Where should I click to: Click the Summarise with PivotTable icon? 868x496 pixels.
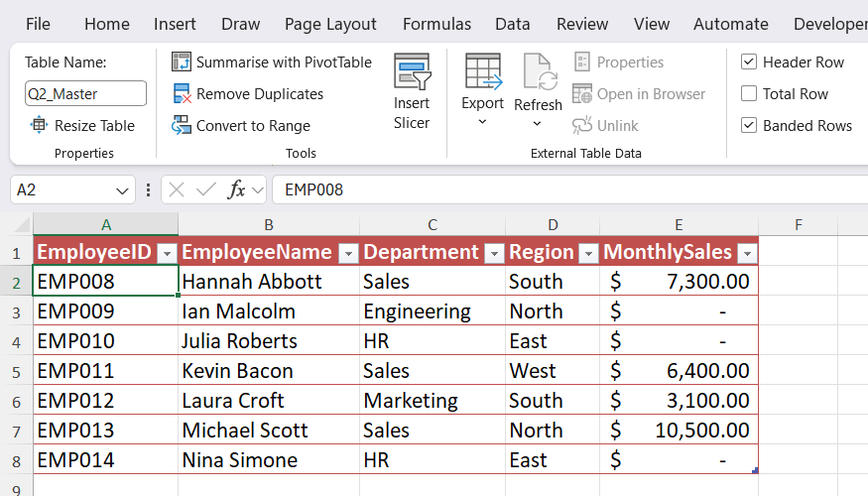[x=181, y=62]
